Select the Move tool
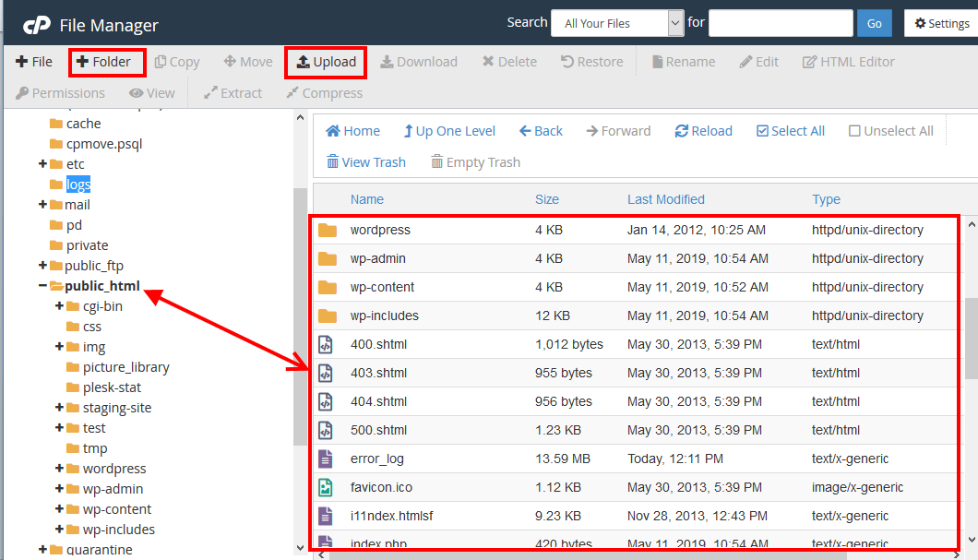This screenshot has width=978, height=560. click(x=247, y=61)
